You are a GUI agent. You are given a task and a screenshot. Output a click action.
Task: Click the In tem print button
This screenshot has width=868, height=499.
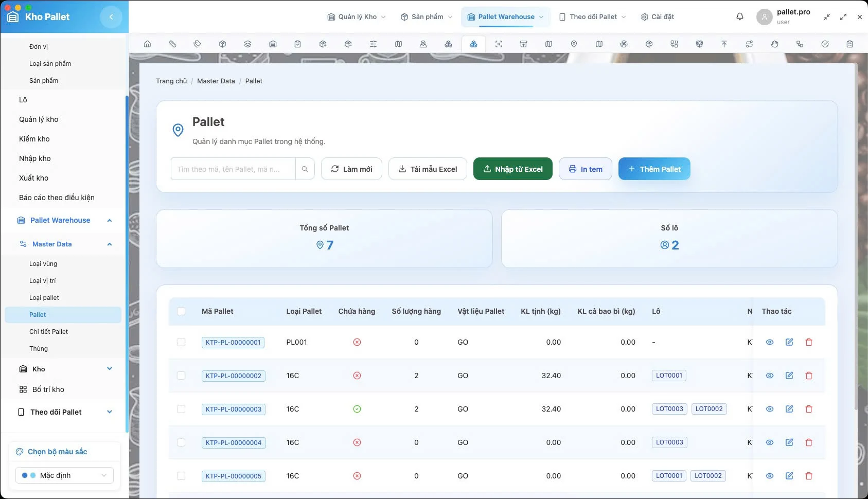(586, 169)
